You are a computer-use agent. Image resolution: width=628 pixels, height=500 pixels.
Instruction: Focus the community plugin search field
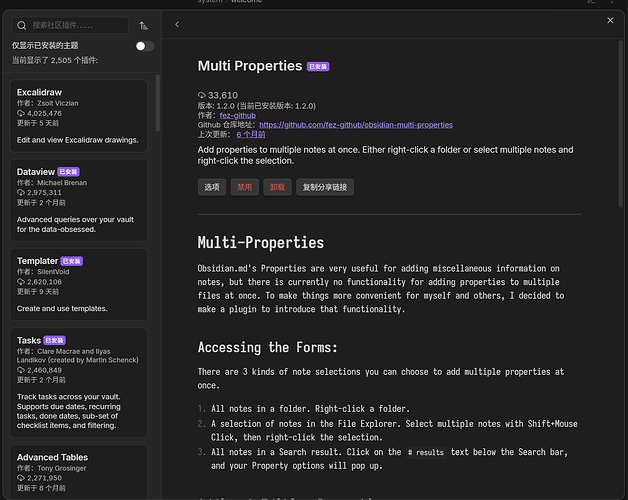70,26
